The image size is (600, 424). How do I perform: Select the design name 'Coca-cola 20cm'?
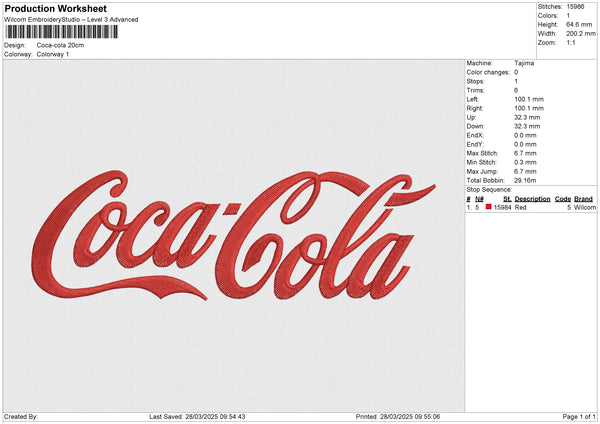coord(60,45)
